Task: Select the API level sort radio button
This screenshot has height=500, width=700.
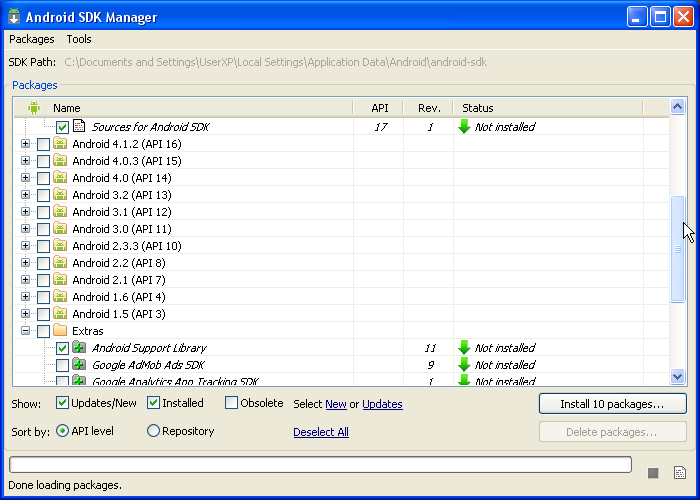Action: click(62, 431)
